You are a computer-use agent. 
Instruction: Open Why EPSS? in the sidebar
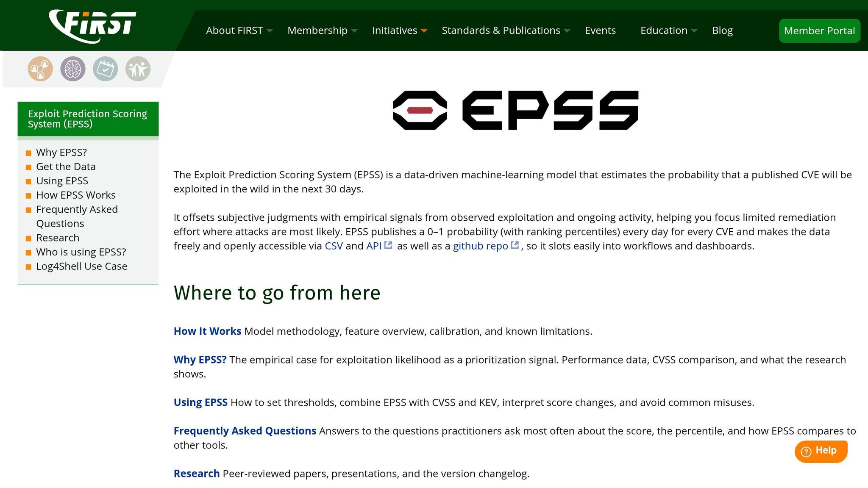pos(61,152)
